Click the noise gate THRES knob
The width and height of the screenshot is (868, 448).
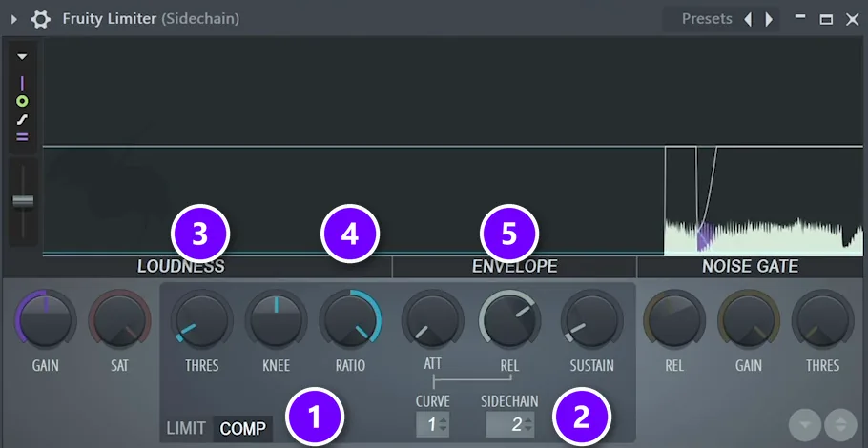(x=822, y=319)
